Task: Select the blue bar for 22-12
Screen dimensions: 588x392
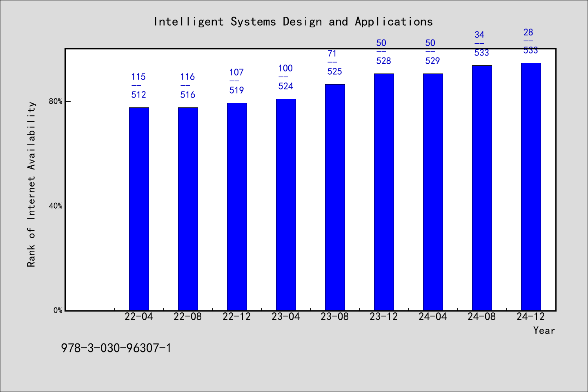Action: pos(237,207)
